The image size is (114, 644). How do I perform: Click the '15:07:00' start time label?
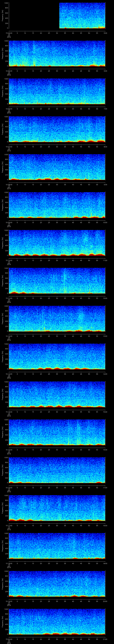9,147
